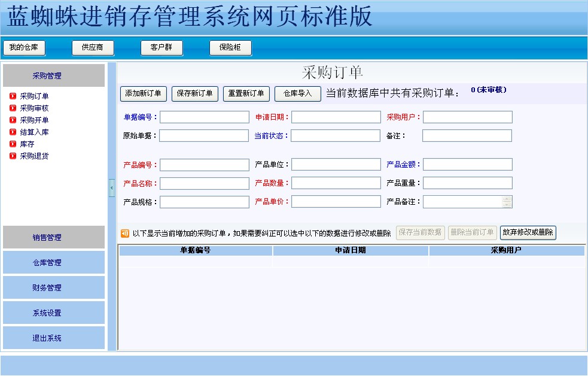Click the 供应商 top button
Image resolution: width=588 pixels, height=376 pixels.
pyautogui.click(x=93, y=48)
